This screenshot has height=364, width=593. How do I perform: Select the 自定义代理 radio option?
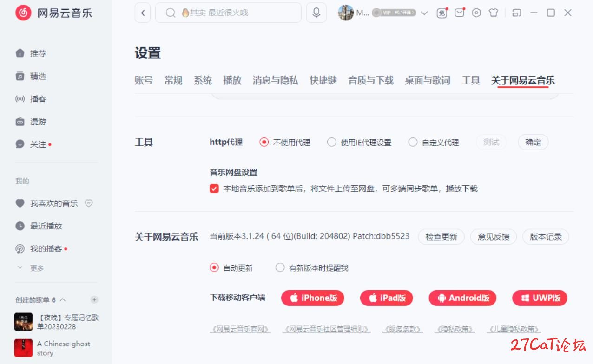(x=413, y=143)
